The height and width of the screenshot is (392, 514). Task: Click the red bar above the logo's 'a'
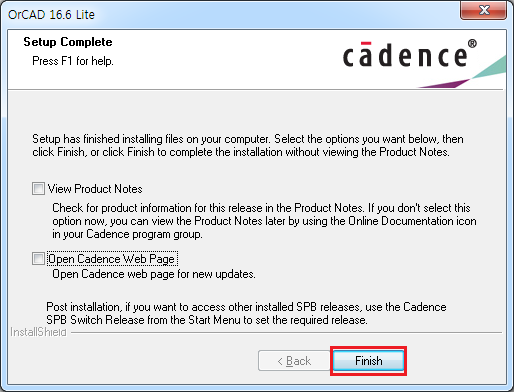pos(366,43)
